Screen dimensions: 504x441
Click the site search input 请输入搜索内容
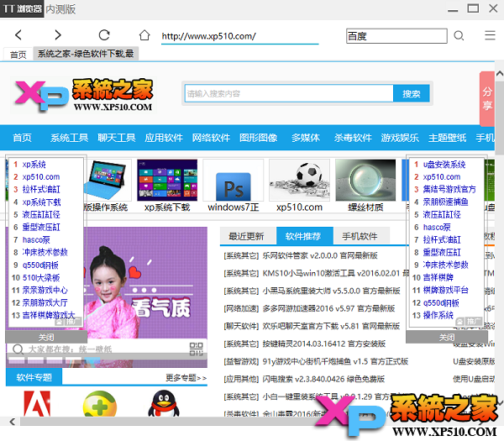289,93
